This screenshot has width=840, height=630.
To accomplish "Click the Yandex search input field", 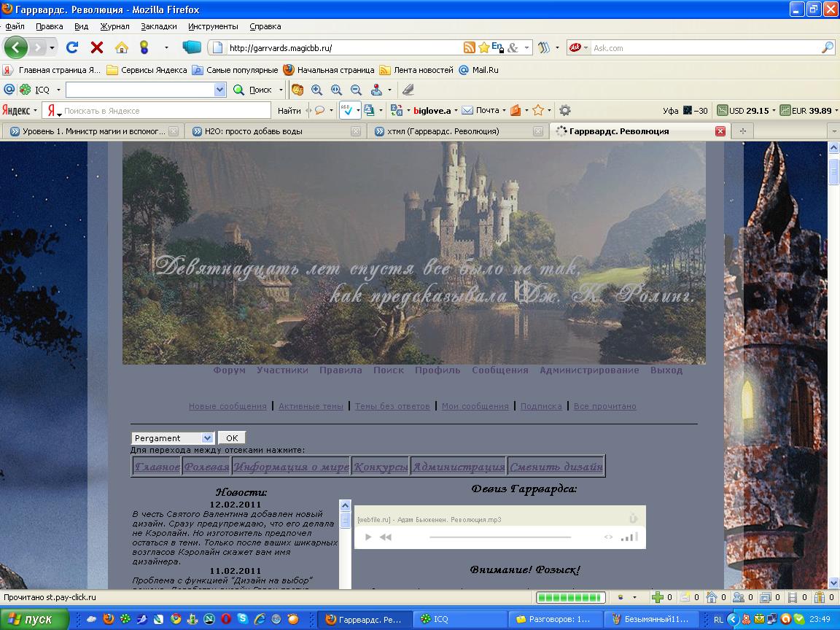I will pos(166,110).
